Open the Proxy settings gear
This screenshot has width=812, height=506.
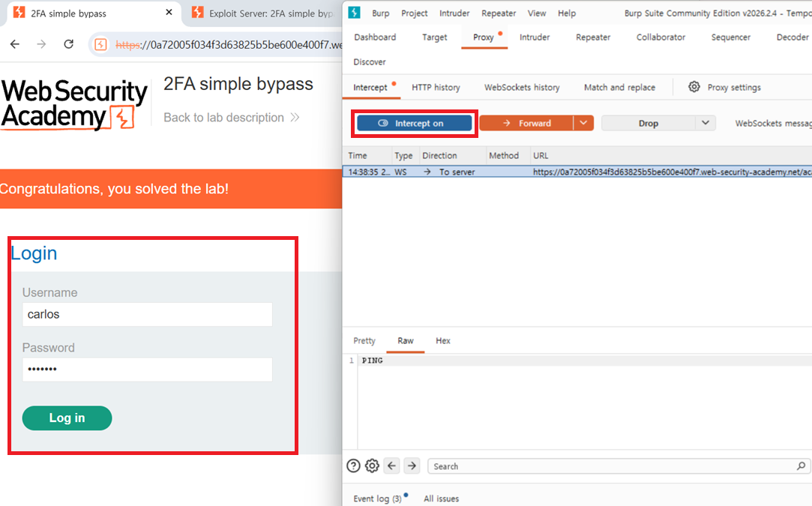694,87
